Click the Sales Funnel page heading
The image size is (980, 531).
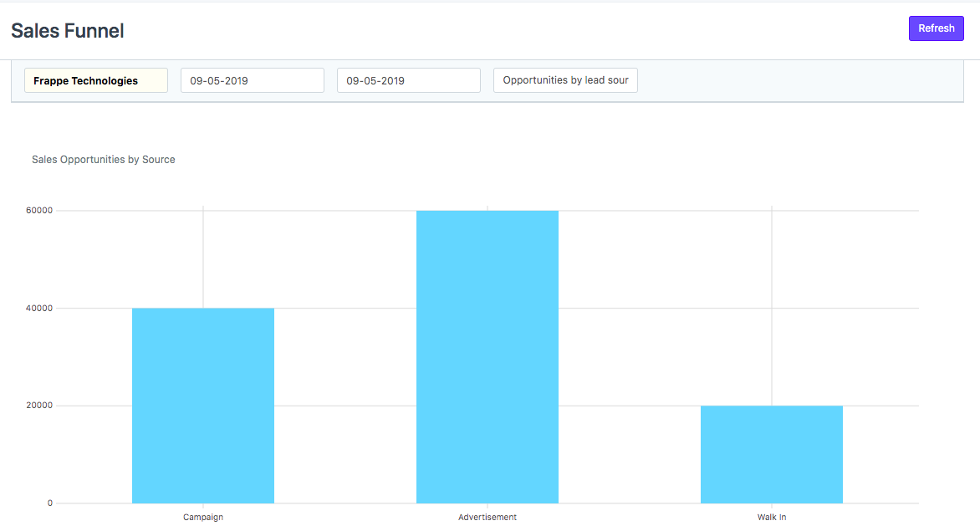pos(68,31)
